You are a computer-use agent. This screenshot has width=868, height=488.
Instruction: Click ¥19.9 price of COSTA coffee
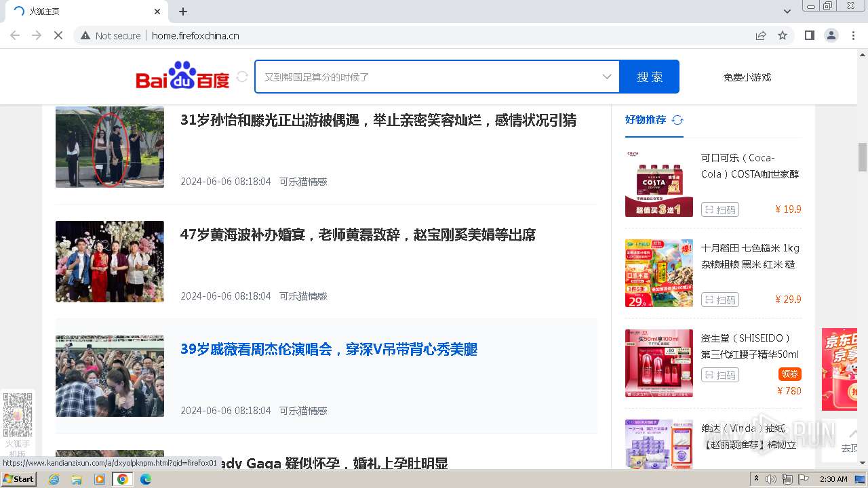pos(788,209)
